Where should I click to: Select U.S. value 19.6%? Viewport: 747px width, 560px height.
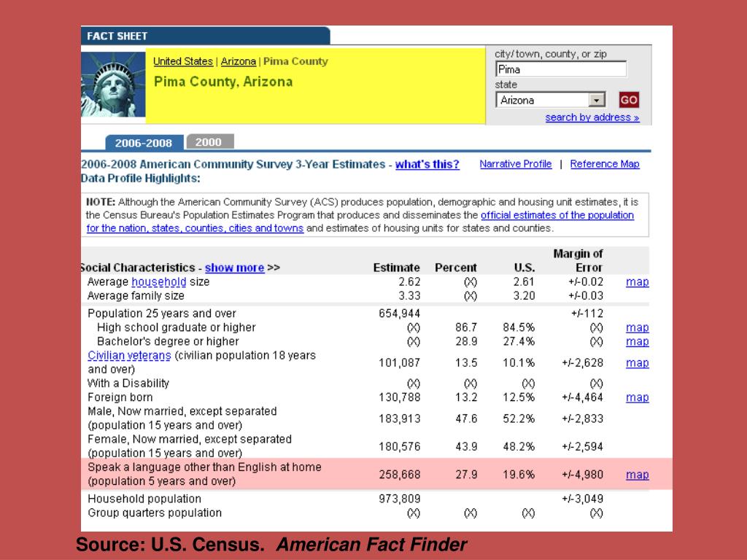pyautogui.click(x=519, y=475)
